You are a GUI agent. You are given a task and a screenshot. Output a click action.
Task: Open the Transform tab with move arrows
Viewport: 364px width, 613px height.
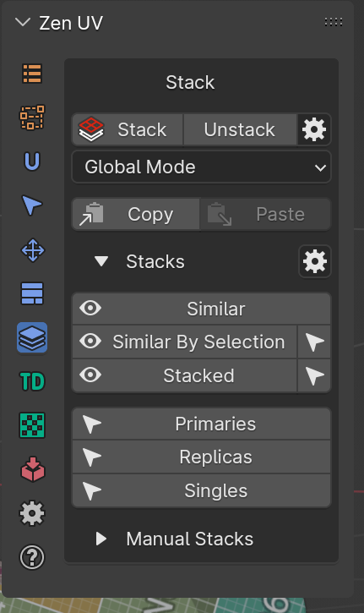pos(32,249)
